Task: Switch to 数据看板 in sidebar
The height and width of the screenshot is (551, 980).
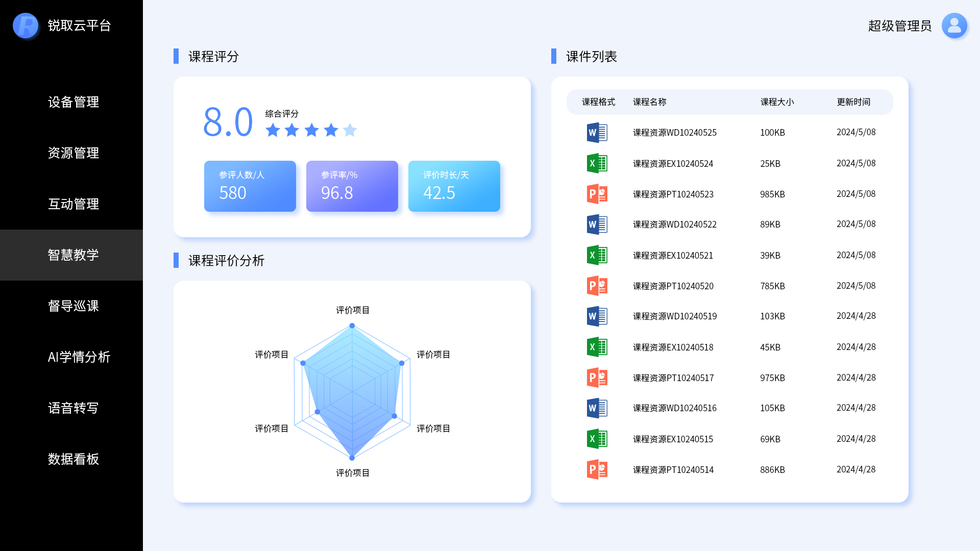Action: pyautogui.click(x=73, y=459)
